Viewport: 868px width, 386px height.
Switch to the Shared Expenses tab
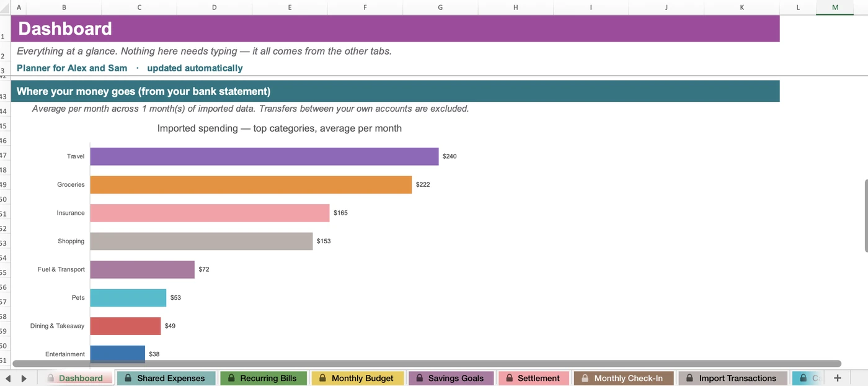click(166, 378)
